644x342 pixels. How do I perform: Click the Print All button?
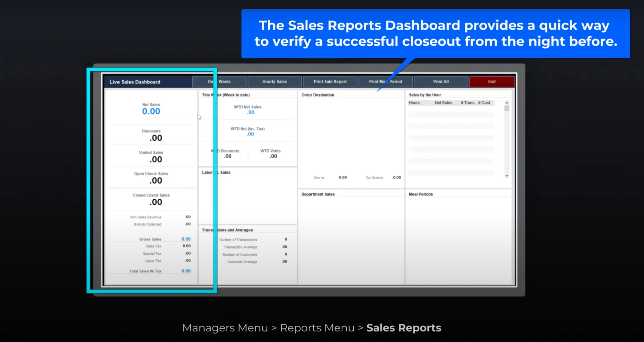click(x=441, y=81)
